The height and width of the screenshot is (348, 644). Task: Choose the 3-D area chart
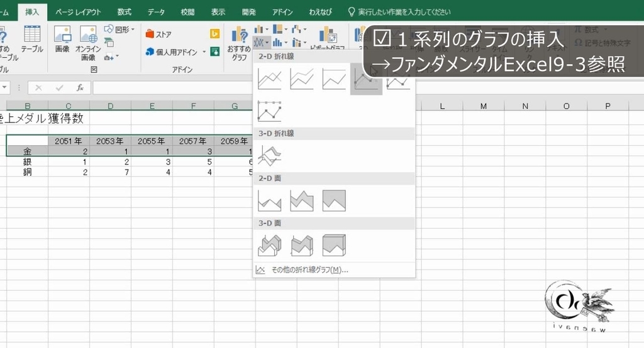pyautogui.click(x=269, y=246)
